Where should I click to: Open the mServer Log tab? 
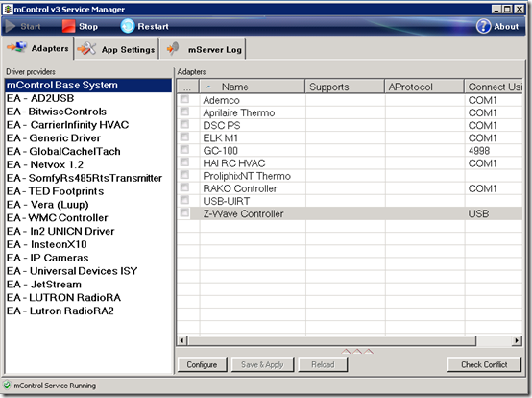coord(204,49)
